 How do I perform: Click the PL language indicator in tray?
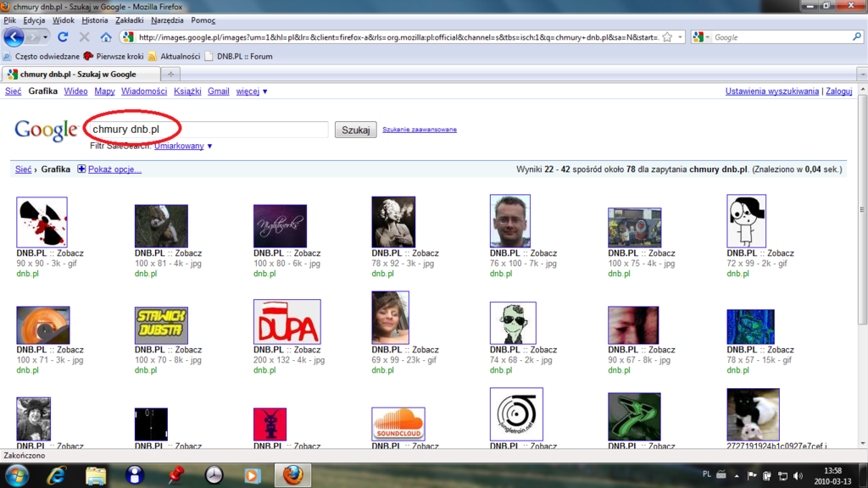click(707, 474)
